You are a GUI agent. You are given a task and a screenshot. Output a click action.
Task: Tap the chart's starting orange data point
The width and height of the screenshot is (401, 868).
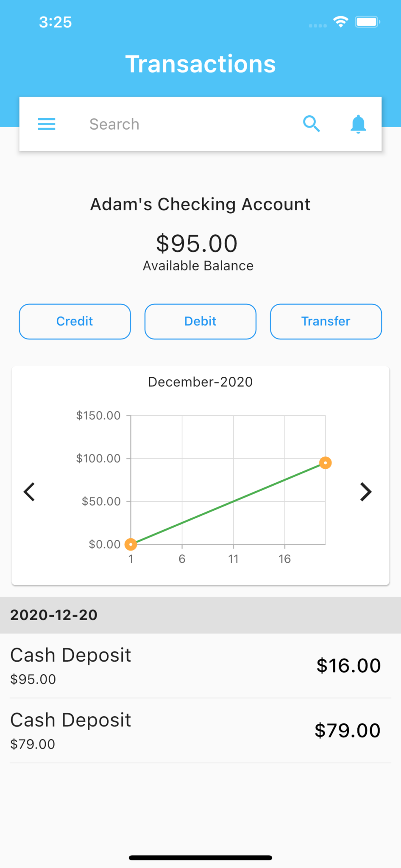[131, 544]
